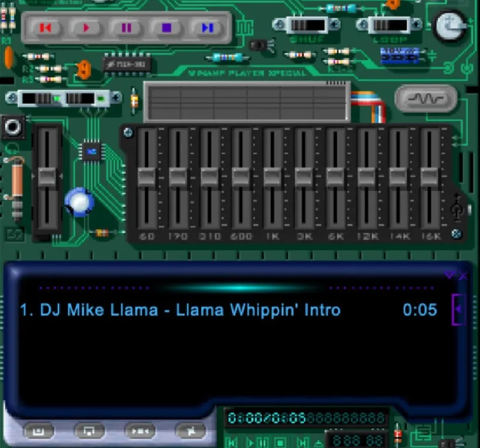Viewport: 480px width, 448px height.
Task: Open the playlist remove menu button
Action: pyautogui.click(x=89, y=431)
